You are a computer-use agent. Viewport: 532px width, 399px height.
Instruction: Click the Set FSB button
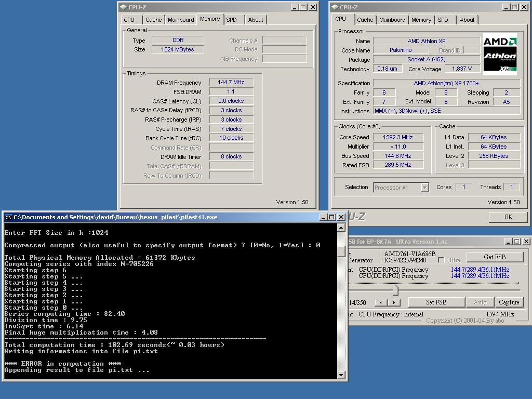pyautogui.click(x=436, y=302)
